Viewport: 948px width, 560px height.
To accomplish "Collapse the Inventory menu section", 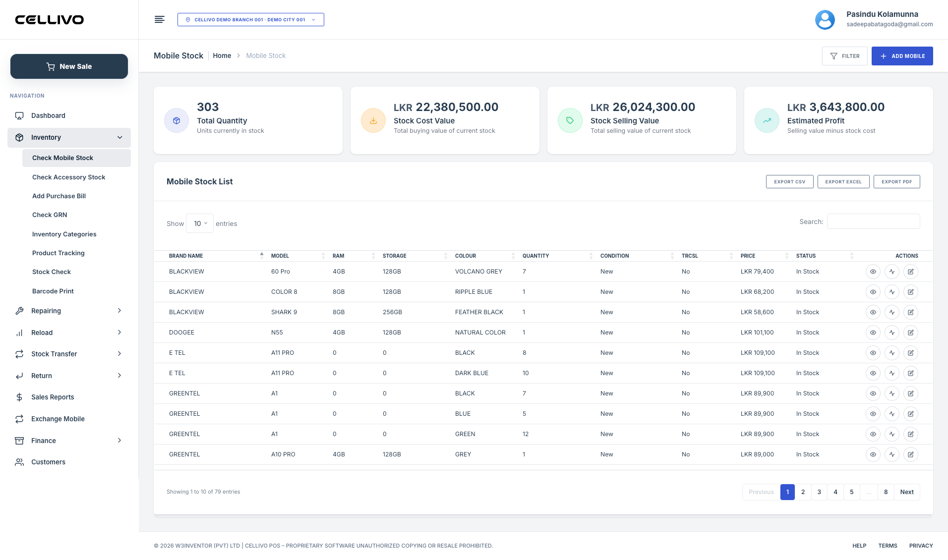I will (x=69, y=137).
